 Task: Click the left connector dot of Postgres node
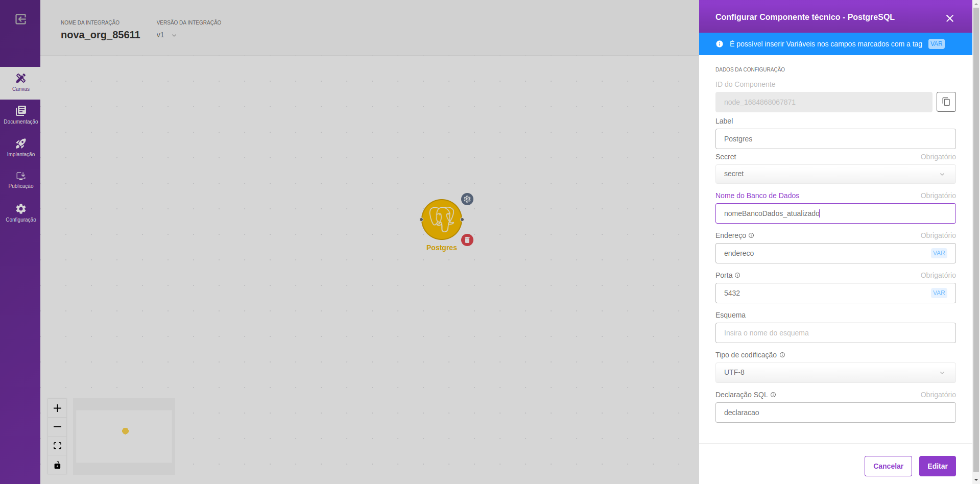pyautogui.click(x=421, y=220)
